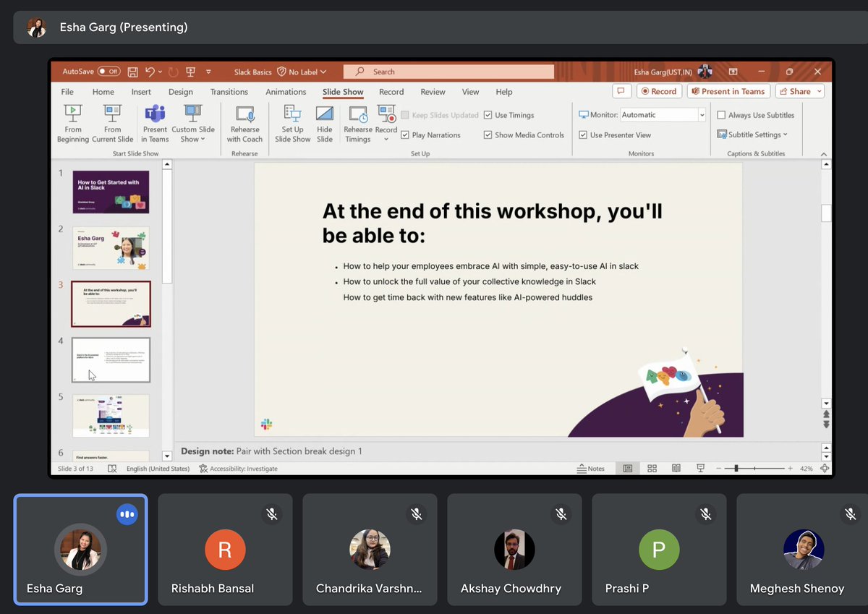Fit slide to current window icon

click(825, 469)
